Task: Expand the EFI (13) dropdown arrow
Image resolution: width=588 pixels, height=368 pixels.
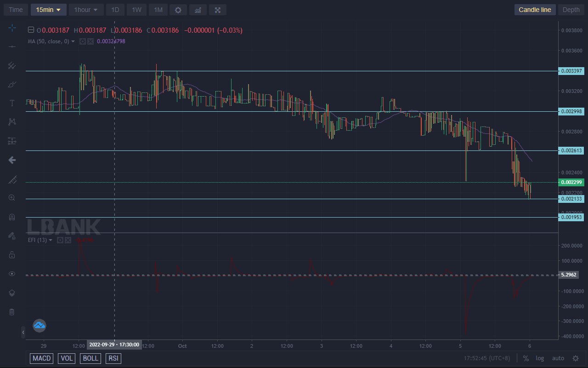Action: (x=51, y=240)
